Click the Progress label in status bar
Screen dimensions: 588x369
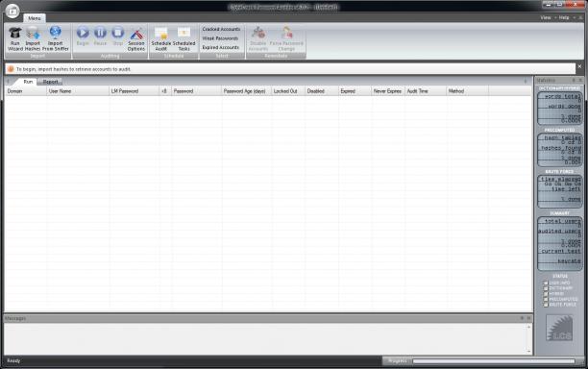point(398,360)
